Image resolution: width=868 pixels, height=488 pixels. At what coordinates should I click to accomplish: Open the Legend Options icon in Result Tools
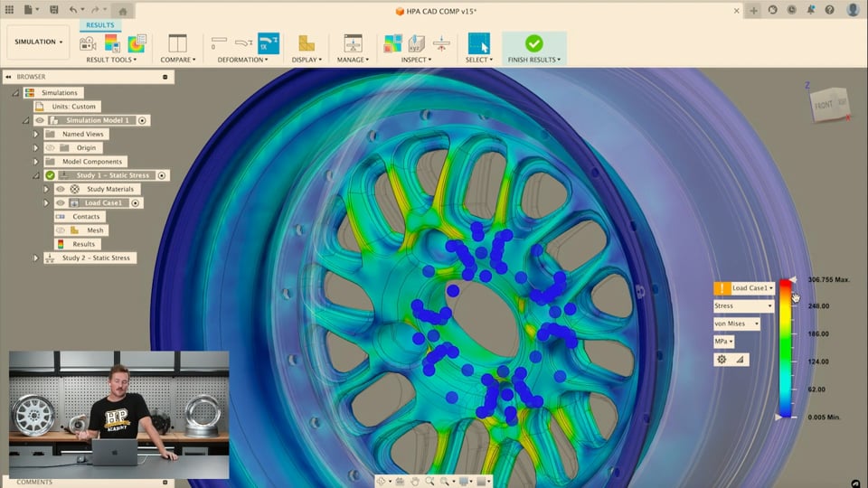click(x=112, y=43)
